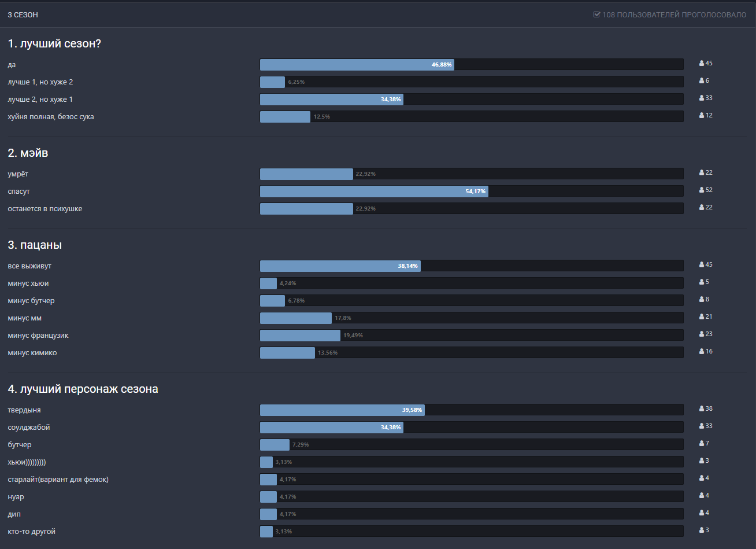756x549 pixels.
Task: Click the voter icon for 'твердыня' row
Action: [702, 409]
